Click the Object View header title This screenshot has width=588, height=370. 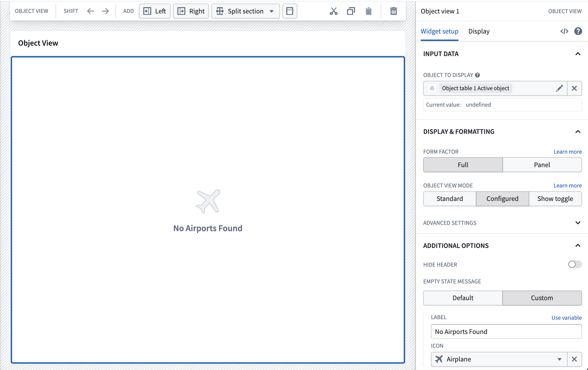pos(38,43)
